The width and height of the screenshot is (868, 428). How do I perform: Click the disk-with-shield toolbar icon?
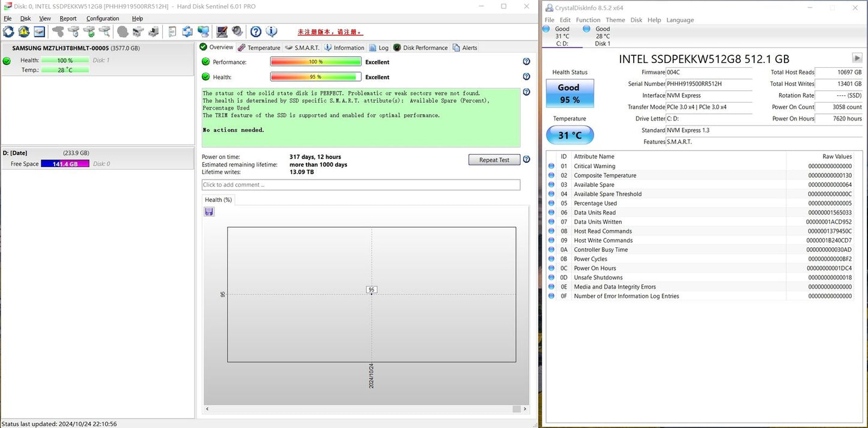pyautogui.click(x=73, y=32)
